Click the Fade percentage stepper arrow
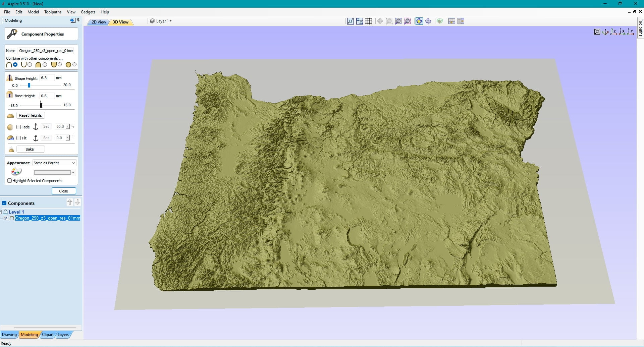Viewport: 644px width, 347px height. click(68, 126)
